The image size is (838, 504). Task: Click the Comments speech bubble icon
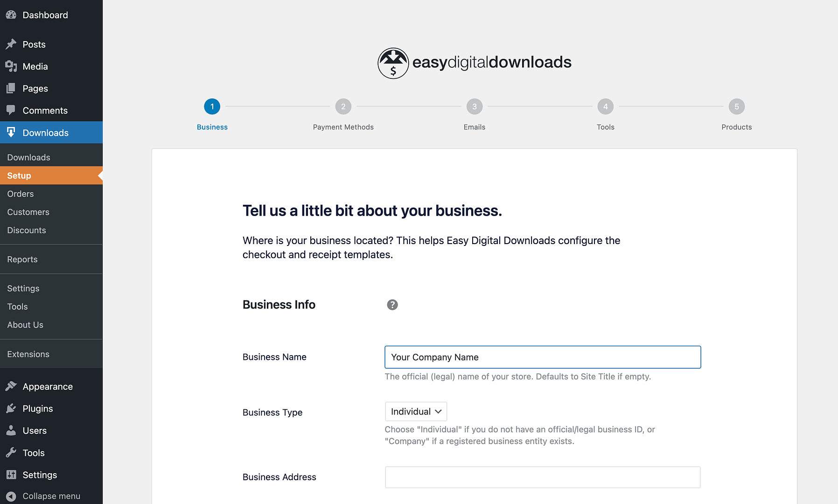point(11,111)
